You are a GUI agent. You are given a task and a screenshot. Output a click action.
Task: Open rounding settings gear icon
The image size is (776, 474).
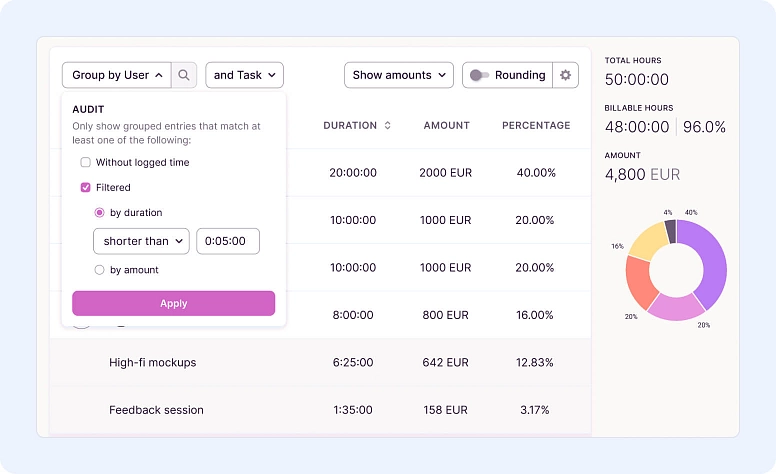coord(566,75)
